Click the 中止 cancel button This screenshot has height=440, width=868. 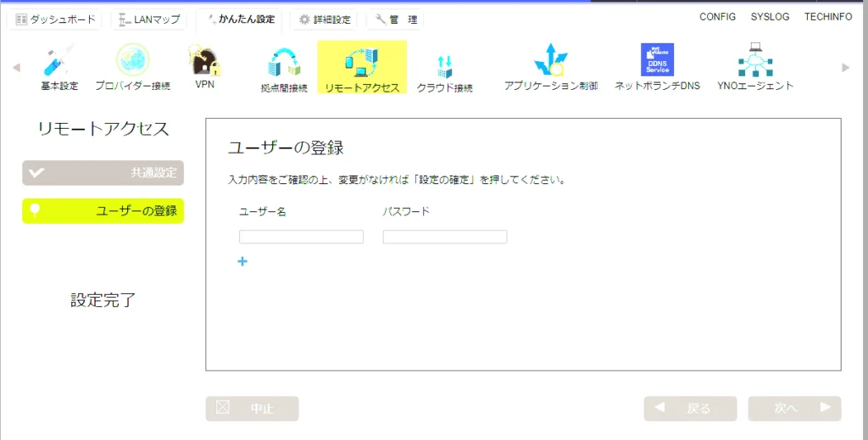(x=252, y=409)
